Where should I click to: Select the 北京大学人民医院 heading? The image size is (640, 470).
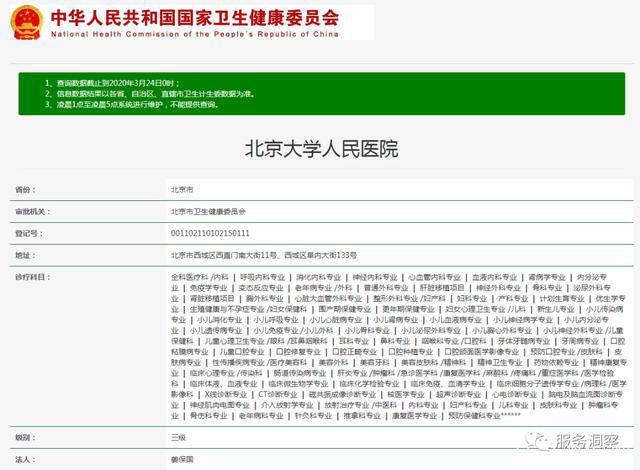coord(320,150)
